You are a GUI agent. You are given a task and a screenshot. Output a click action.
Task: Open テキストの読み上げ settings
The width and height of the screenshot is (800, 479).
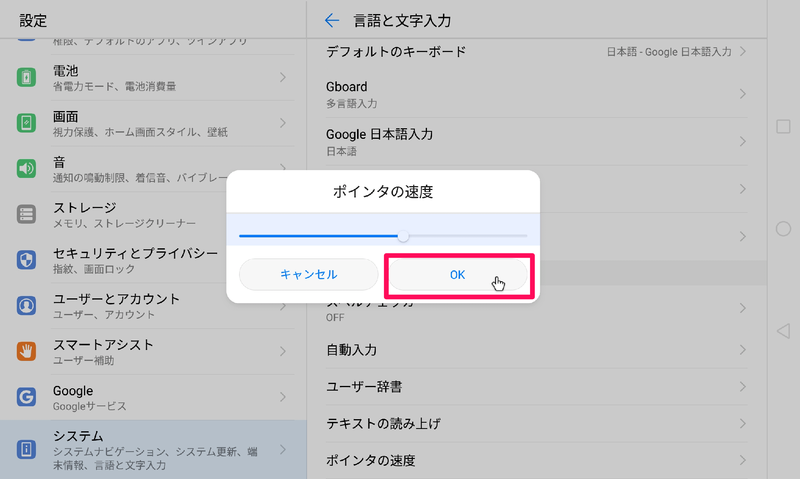click(537, 424)
